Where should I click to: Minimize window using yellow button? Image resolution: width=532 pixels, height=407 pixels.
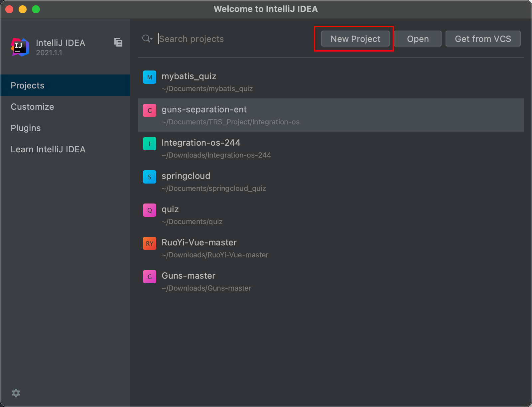23,9
